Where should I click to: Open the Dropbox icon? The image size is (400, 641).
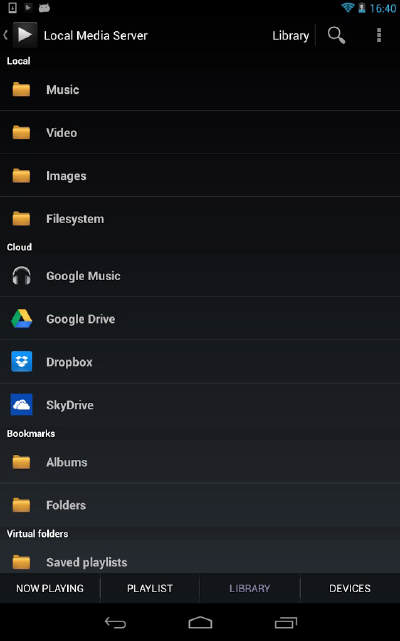tap(21, 362)
